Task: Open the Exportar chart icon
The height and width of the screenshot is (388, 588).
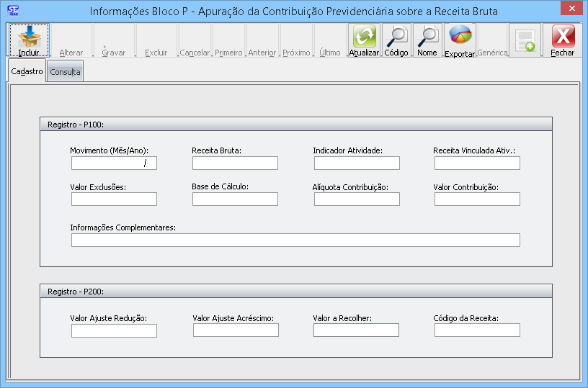Action: pos(460,37)
